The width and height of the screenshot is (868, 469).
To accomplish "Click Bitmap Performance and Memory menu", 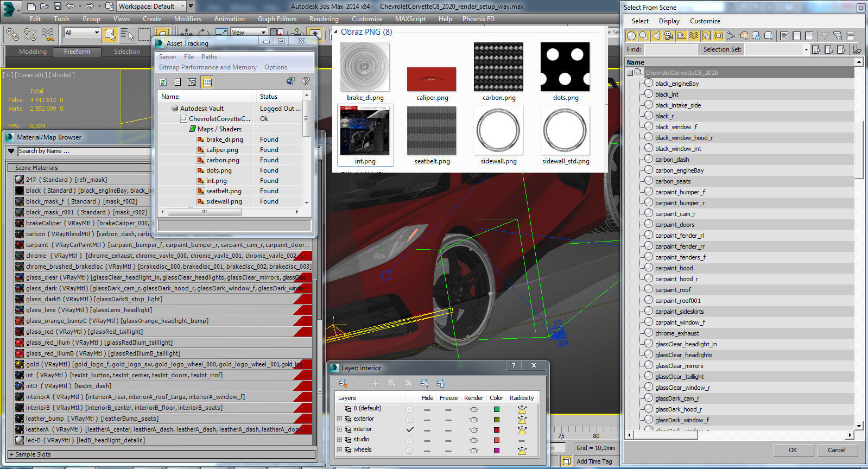I will (207, 67).
